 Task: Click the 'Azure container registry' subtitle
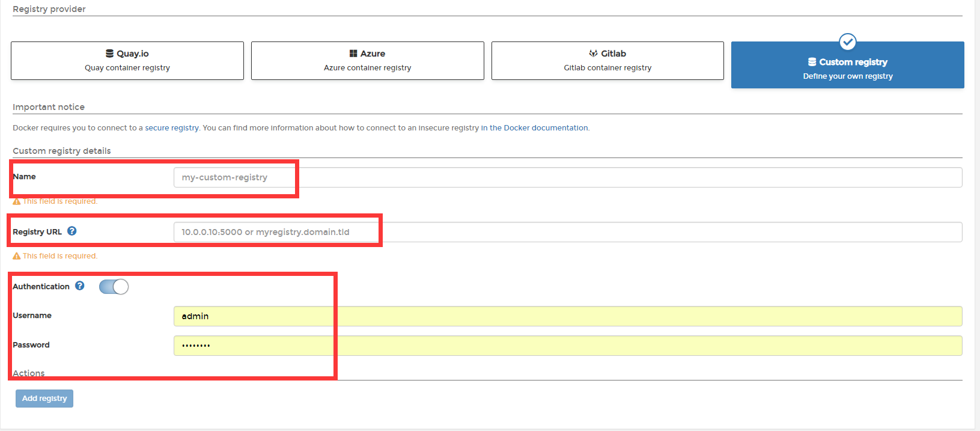coord(368,68)
